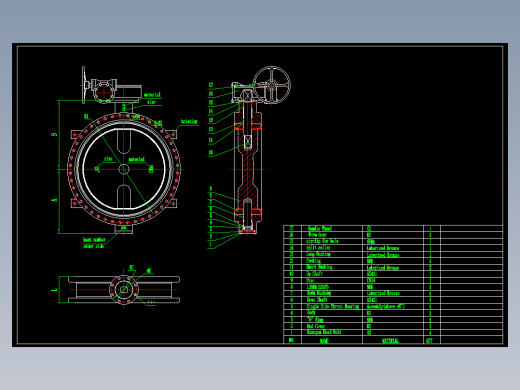Click the 'hoisting' annotation label
The image size is (520, 390).
(x=189, y=122)
